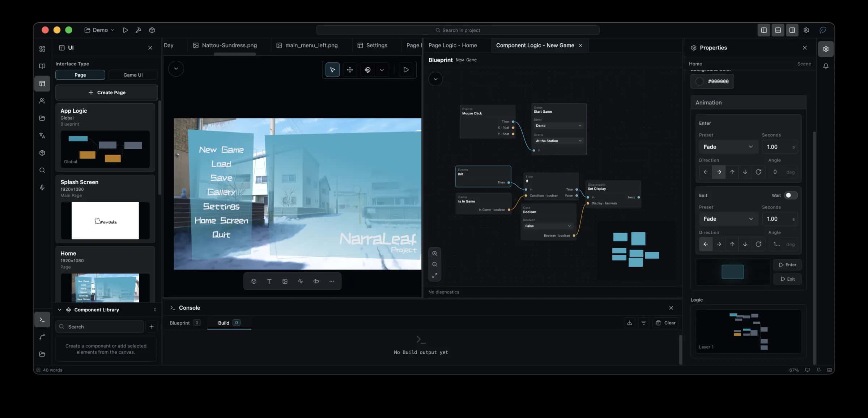Play the Exit animation preview
The width and height of the screenshot is (868, 418).
tap(787, 279)
